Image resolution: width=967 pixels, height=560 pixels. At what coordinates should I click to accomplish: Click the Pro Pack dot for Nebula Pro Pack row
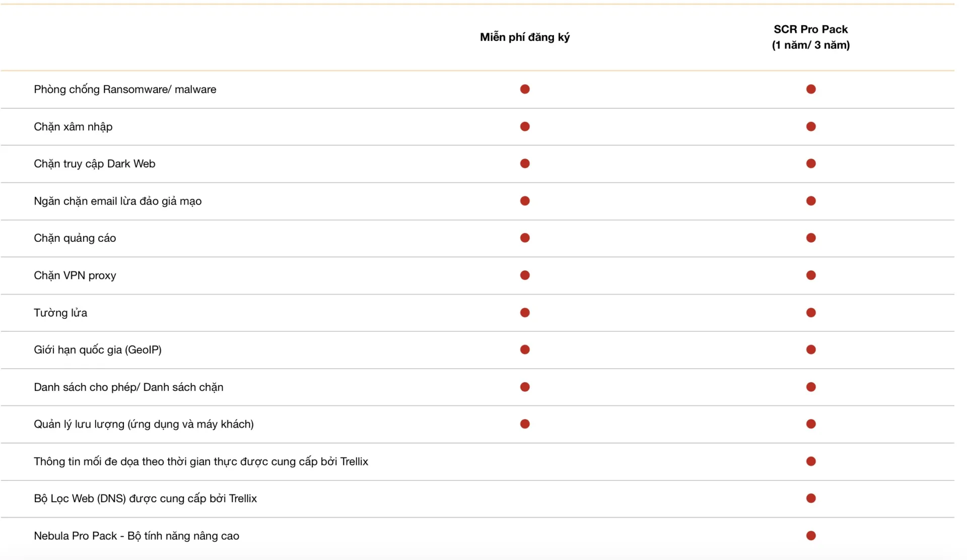point(811,536)
